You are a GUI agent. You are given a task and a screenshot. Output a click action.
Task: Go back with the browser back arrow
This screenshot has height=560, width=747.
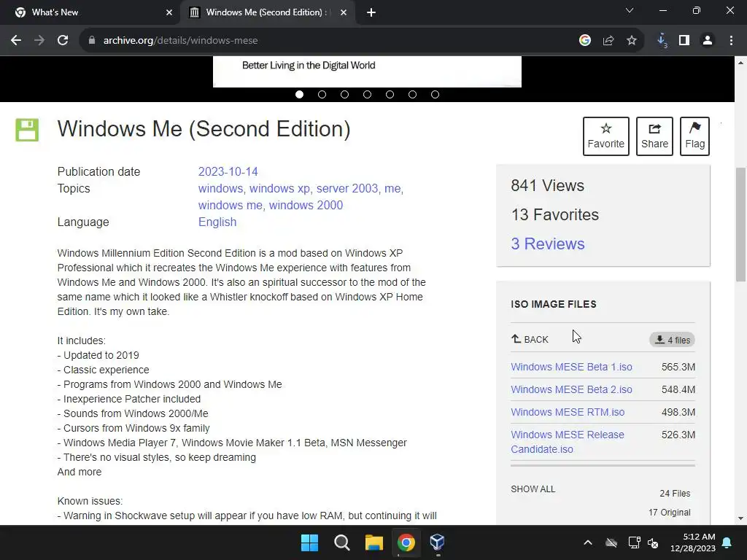point(16,41)
